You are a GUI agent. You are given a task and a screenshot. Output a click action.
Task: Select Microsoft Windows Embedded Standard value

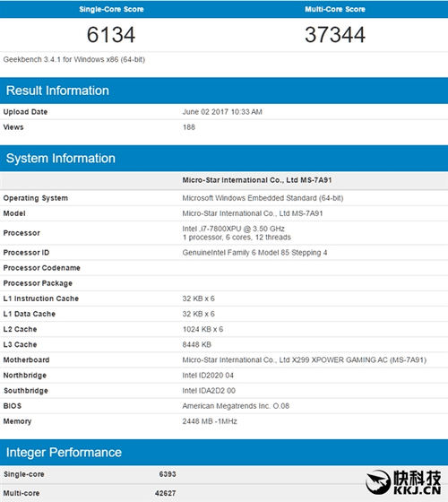click(x=263, y=198)
